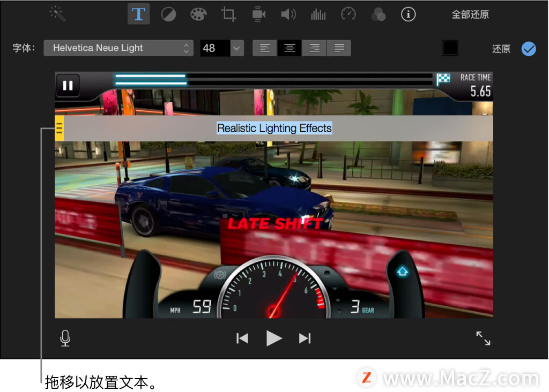Image resolution: width=549 pixels, height=392 pixels.
Task: Play the video preview
Action: point(274,338)
